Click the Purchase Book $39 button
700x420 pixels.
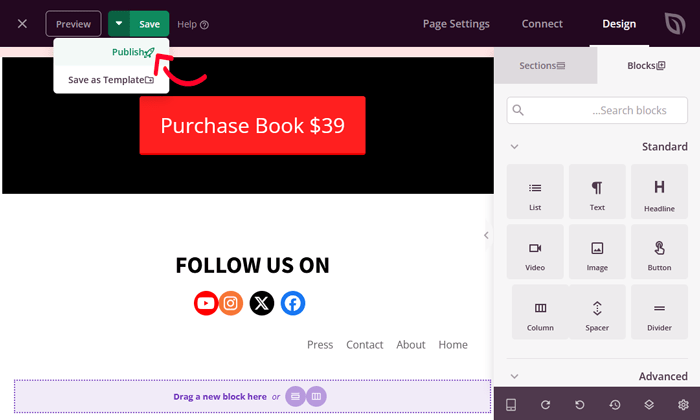point(252,126)
